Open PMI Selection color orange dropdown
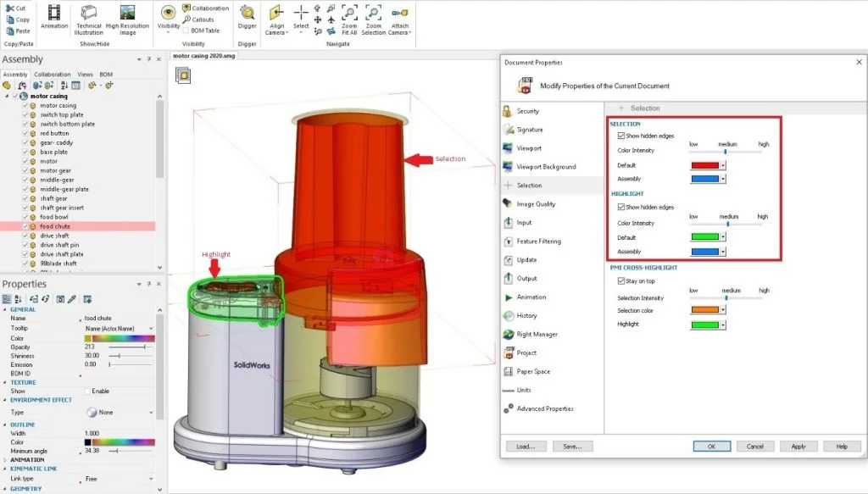This screenshot has height=494, width=868. coord(723,310)
